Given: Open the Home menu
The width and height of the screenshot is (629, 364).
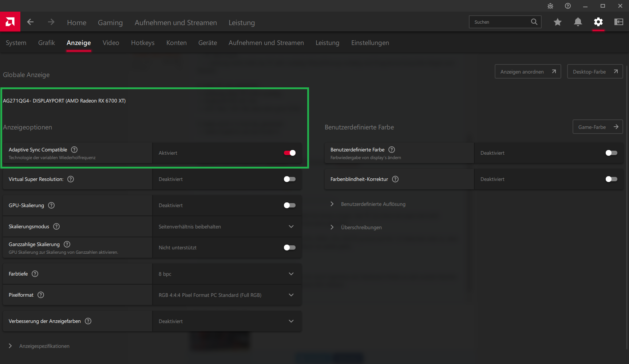Looking at the screenshot, I should click(x=77, y=23).
